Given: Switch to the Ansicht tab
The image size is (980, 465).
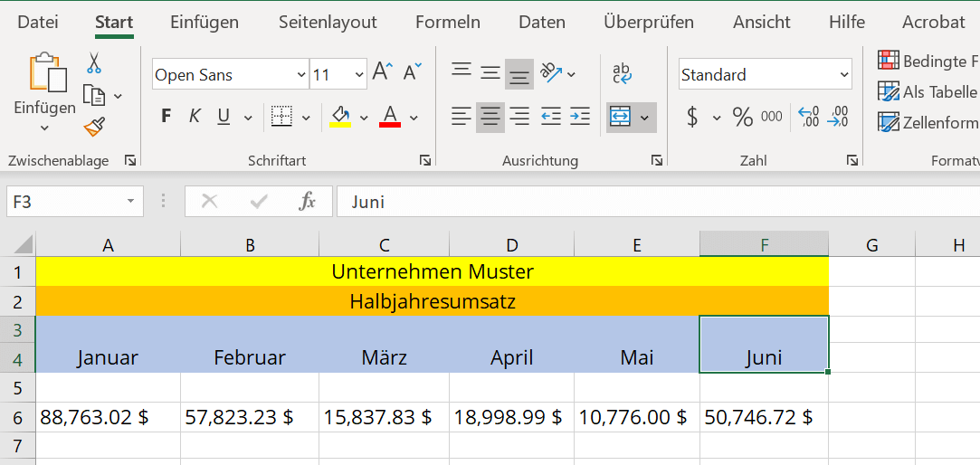Looking at the screenshot, I should click(762, 23).
